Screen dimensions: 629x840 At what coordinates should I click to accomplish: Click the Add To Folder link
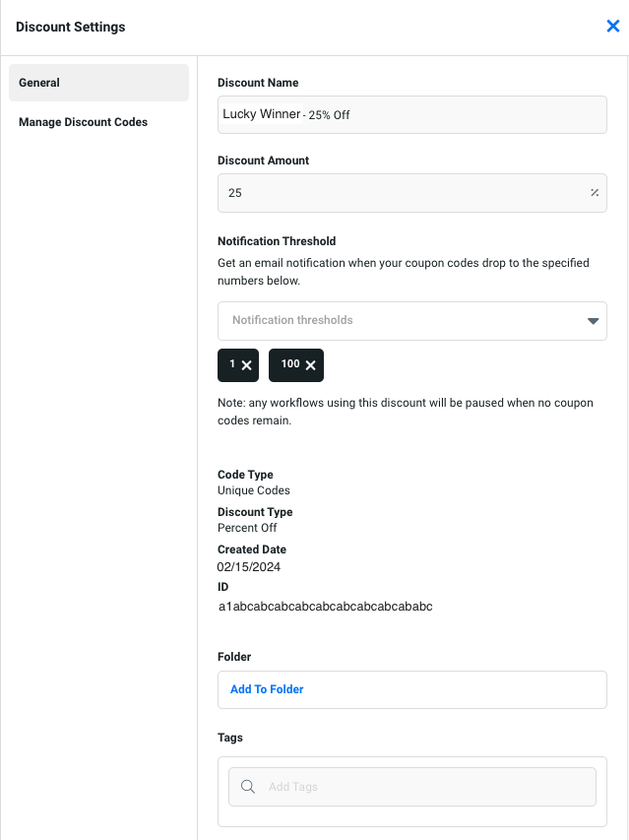(267, 689)
